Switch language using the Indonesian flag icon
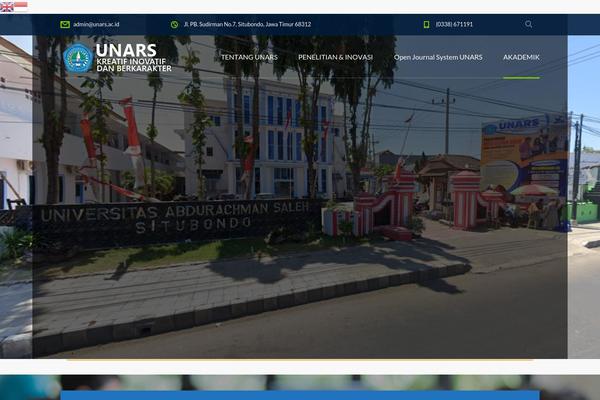The height and width of the screenshot is (400, 600). 21,7
